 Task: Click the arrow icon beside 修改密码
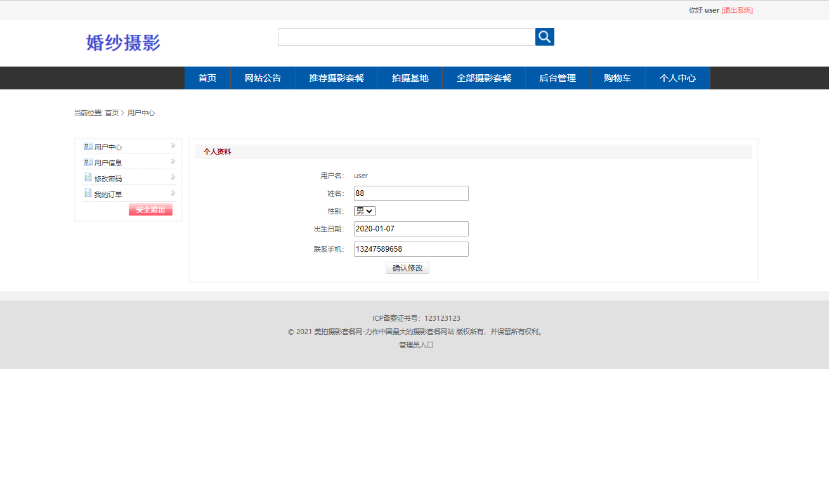pyautogui.click(x=173, y=178)
